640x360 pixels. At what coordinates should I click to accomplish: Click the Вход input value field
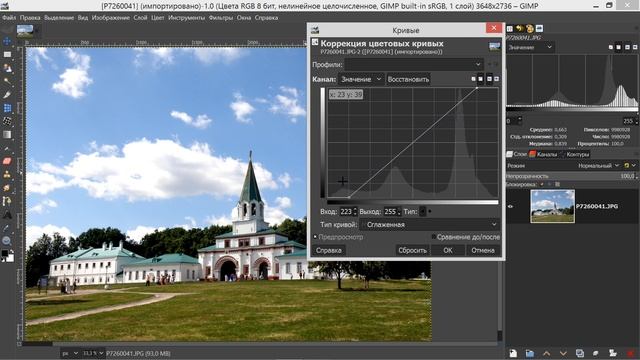pos(345,211)
